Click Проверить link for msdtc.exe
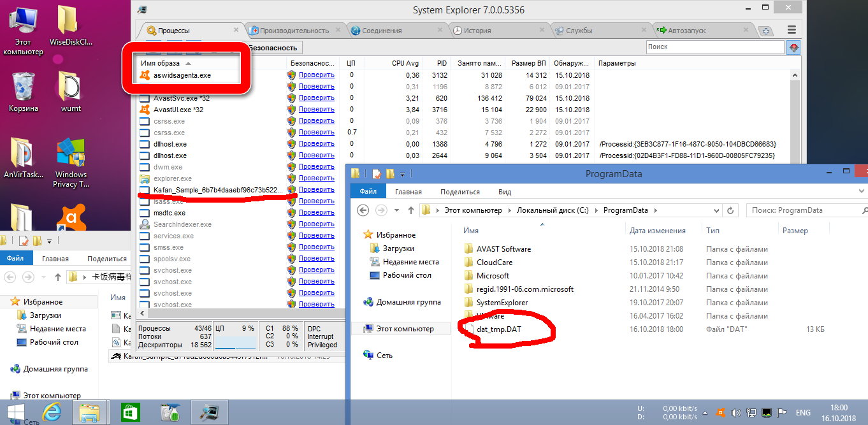The image size is (868, 425). click(316, 213)
